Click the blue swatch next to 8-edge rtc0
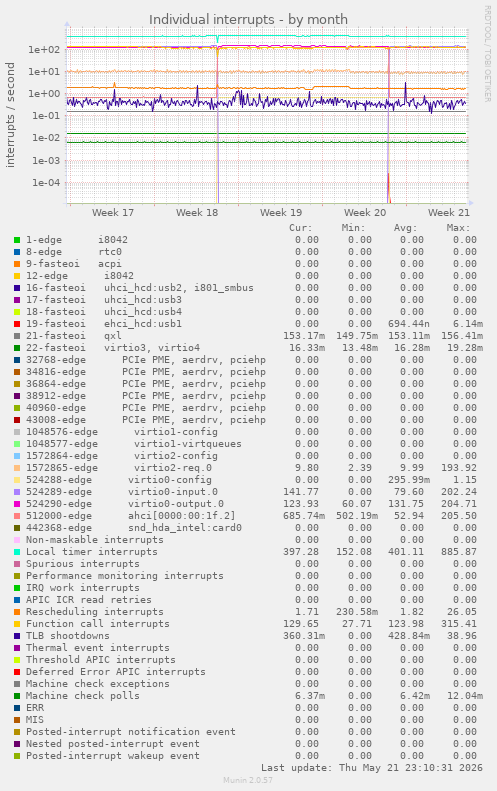 (17, 252)
